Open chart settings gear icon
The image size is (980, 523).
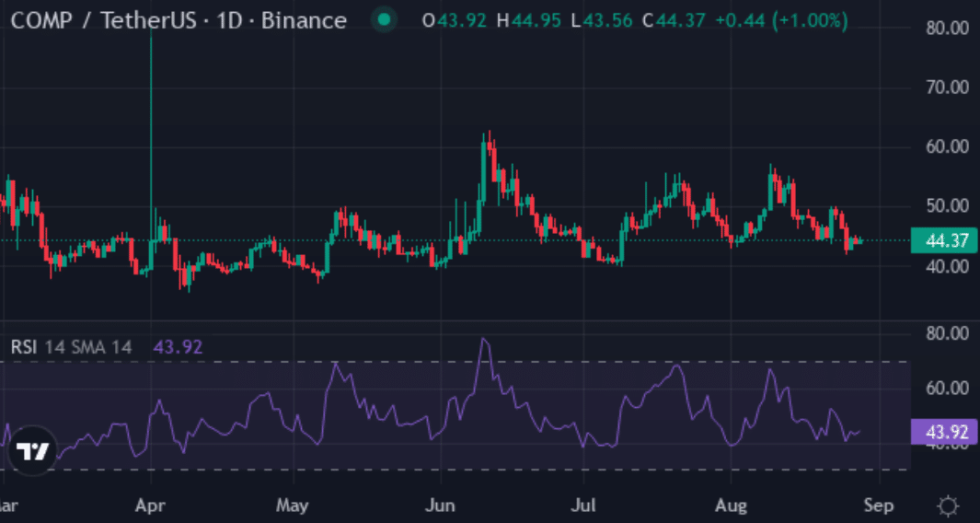[948, 505]
